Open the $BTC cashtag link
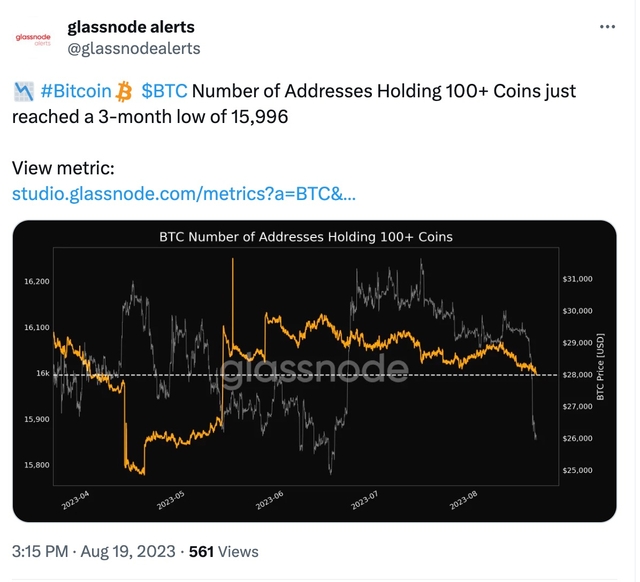640x582 pixels. 164,92
